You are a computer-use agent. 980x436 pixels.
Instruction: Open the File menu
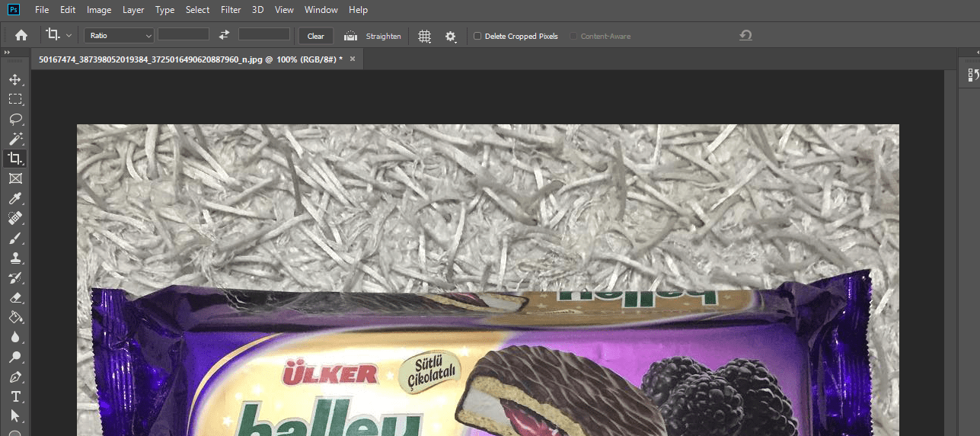pos(42,10)
